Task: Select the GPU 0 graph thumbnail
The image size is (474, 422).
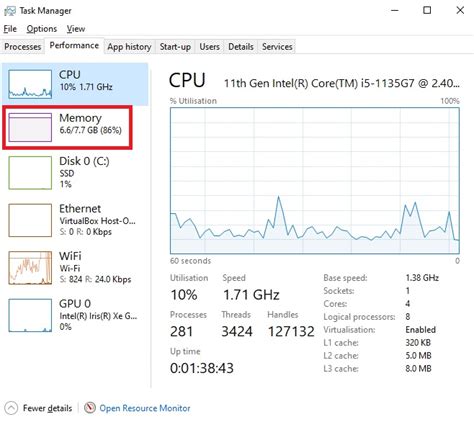Action: click(30, 315)
